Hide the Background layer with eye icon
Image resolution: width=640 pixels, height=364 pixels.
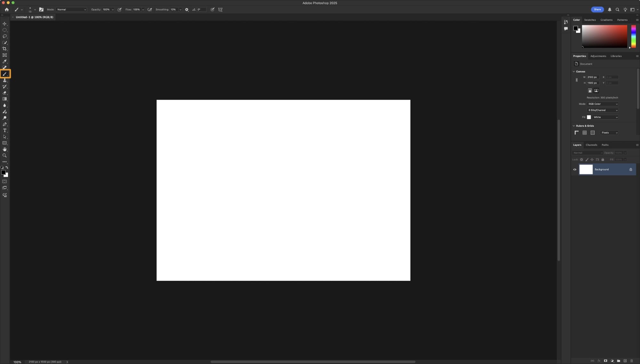[575, 169]
